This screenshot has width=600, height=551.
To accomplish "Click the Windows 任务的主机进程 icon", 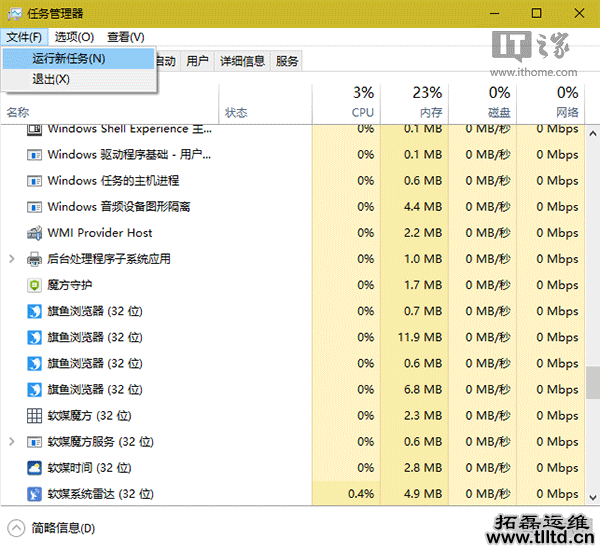I will pos(34,181).
